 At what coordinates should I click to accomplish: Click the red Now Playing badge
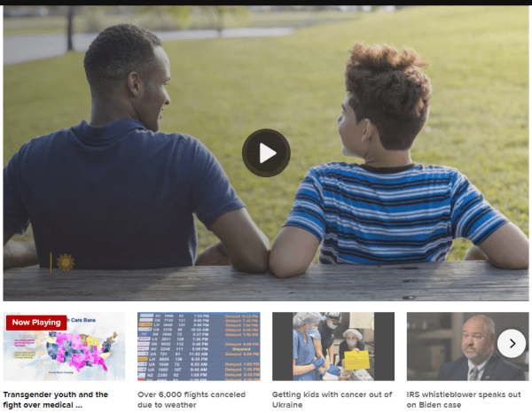click(36, 323)
